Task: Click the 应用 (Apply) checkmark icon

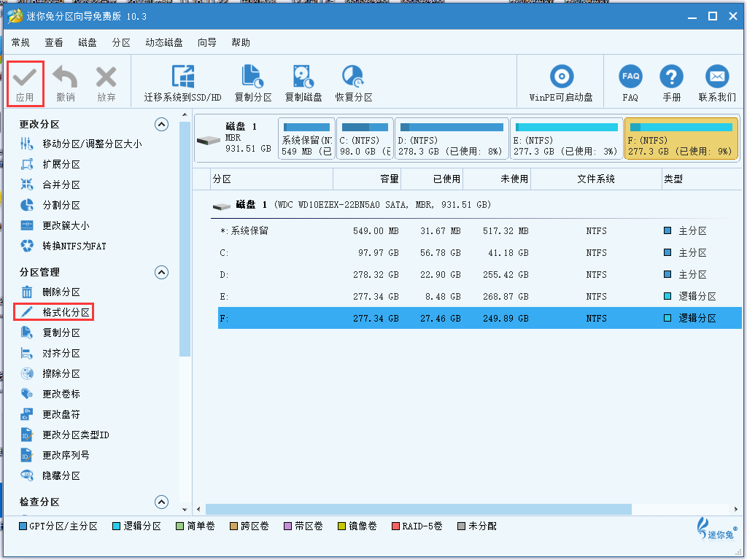Action: 25,77
